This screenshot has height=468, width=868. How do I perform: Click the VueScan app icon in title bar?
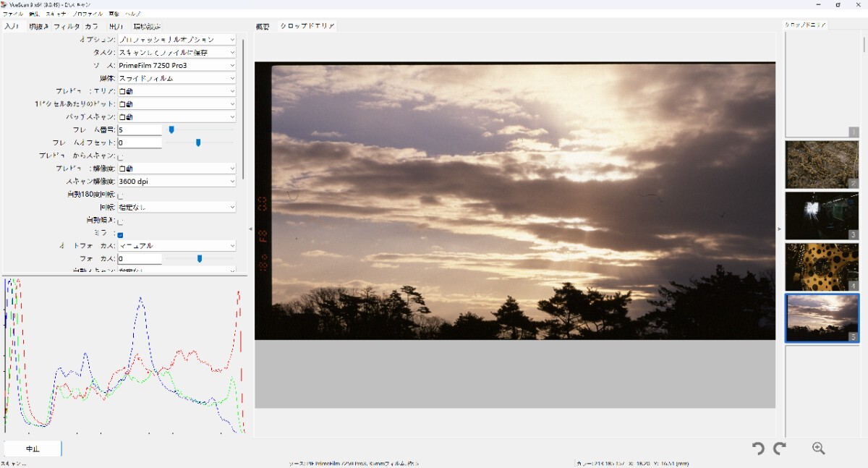[5, 4]
